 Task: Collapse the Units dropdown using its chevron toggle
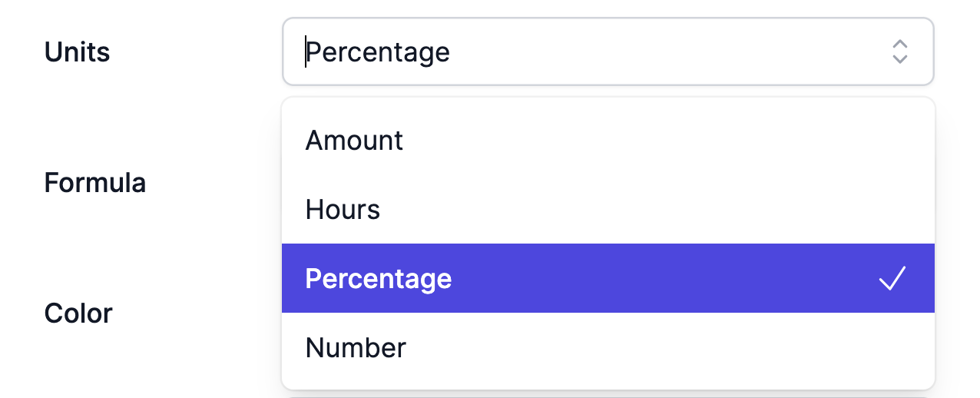[900, 51]
